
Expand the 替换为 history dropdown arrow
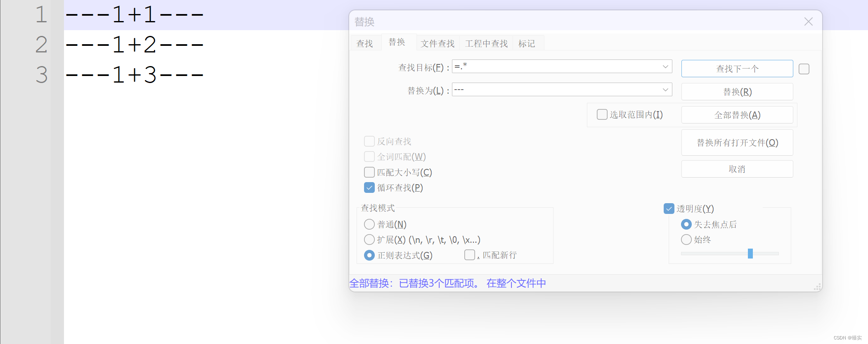pos(665,90)
